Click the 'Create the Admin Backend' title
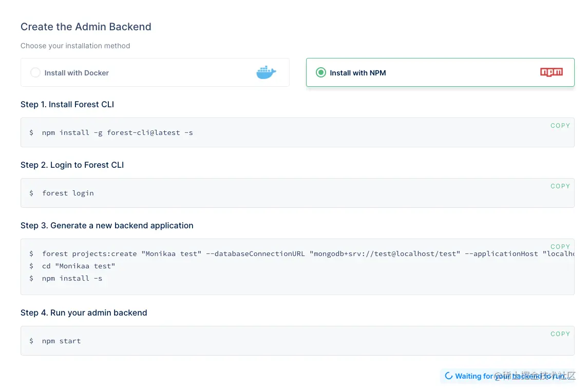 (x=86, y=27)
